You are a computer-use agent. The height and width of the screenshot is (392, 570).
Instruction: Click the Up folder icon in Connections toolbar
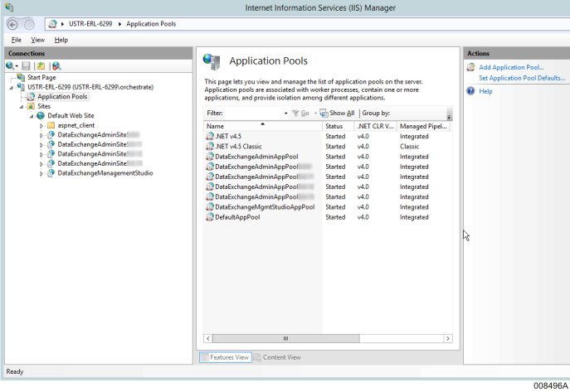click(x=41, y=65)
